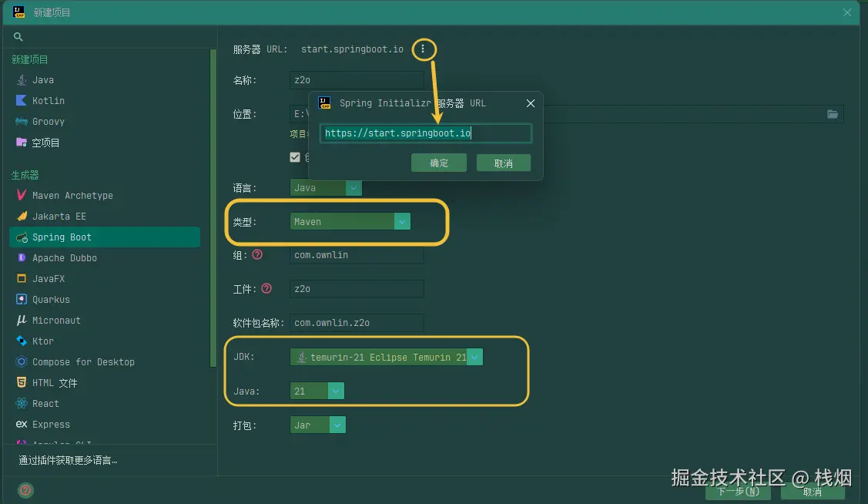This screenshot has height=504, width=868.
Task: Click the search magnifier icon
Action: coord(18,36)
